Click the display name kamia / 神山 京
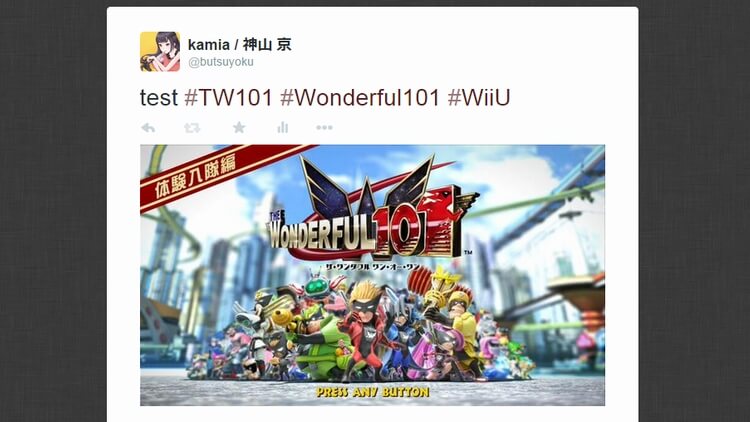 (x=239, y=45)
